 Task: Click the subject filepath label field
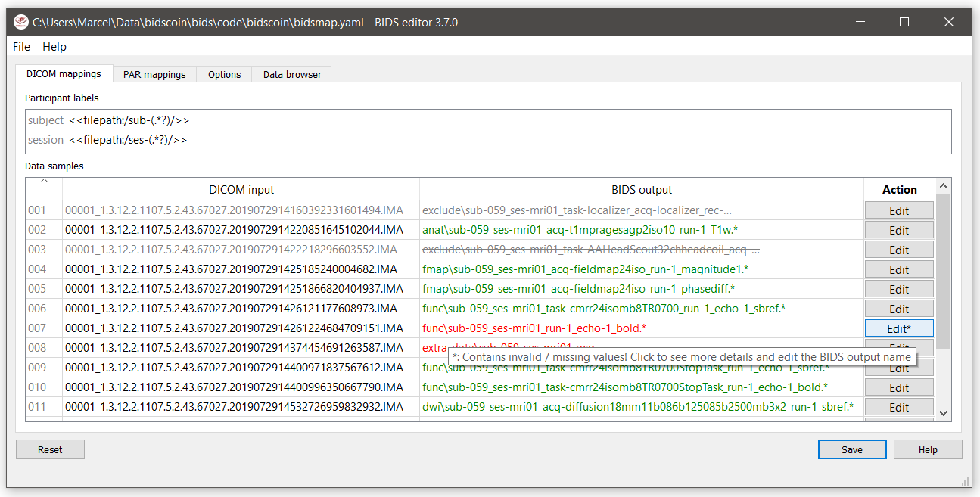(129, 120)
